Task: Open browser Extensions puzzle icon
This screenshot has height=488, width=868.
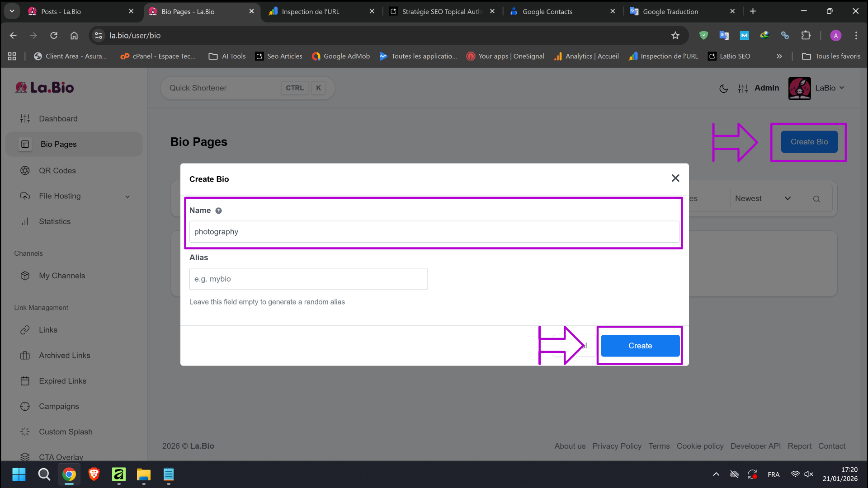Action: tap(806, 35)
